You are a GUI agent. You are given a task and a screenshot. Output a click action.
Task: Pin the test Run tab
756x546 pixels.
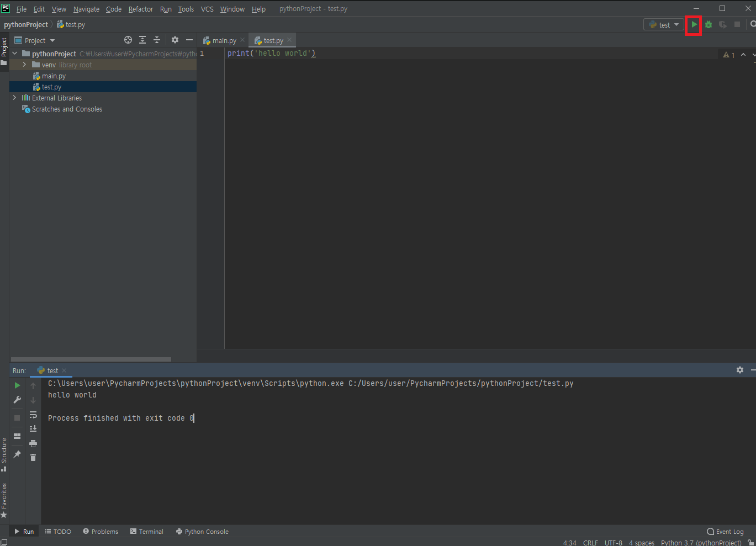[17, 454]
